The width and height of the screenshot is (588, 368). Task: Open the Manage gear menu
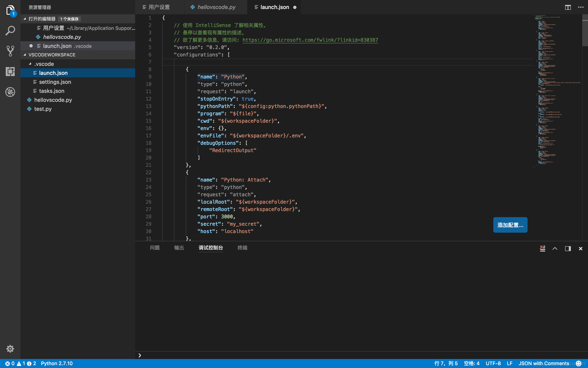click(x=10, y=349)
